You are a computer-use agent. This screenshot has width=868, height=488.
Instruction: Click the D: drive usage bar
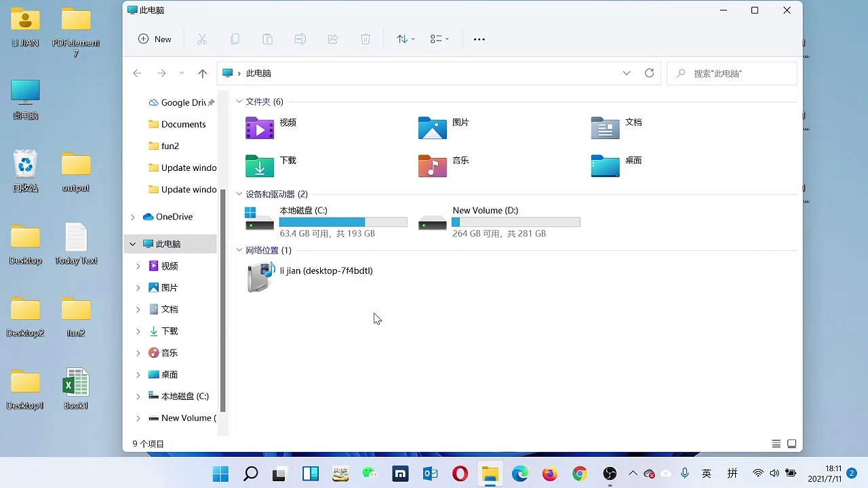tap(516, 222)
